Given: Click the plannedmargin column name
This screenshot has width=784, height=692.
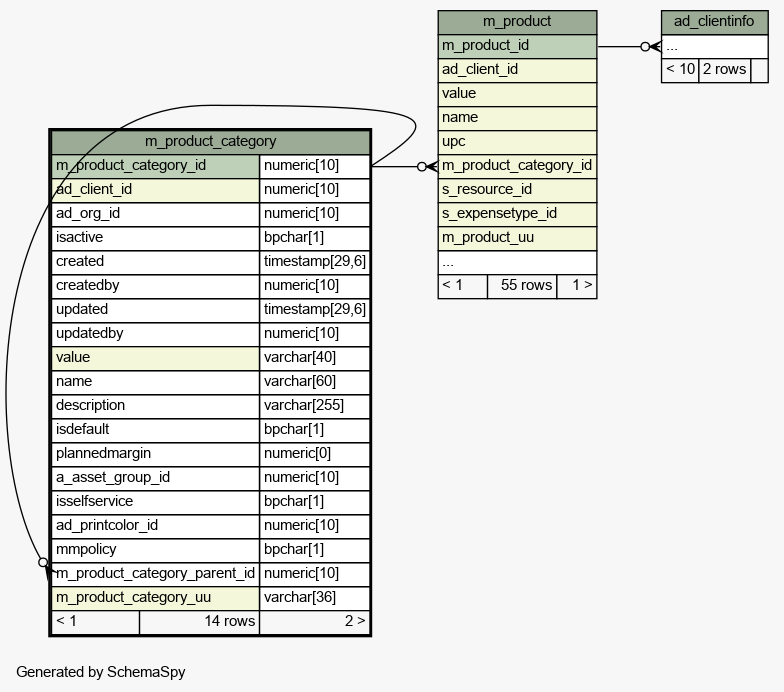Looking at the screenshot, I should point(155,453).
